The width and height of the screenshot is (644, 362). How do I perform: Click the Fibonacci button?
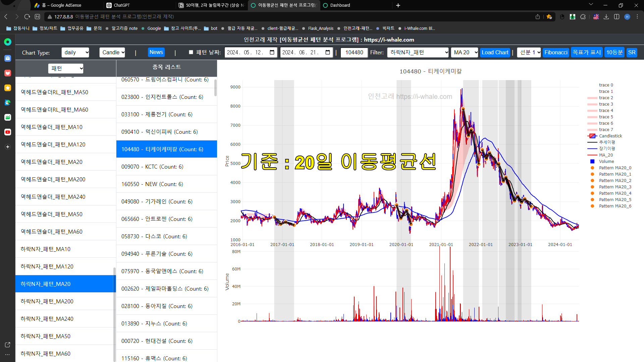click(x=555, y=52)
